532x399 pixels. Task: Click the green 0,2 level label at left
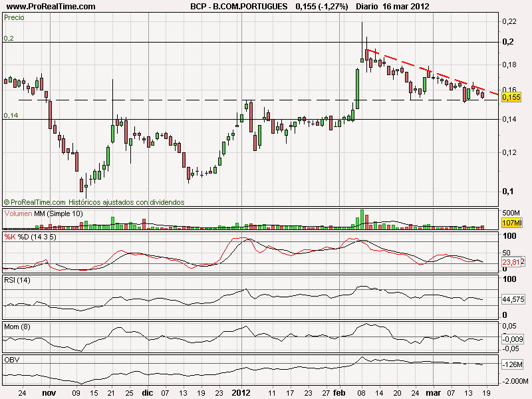[9, 39]
